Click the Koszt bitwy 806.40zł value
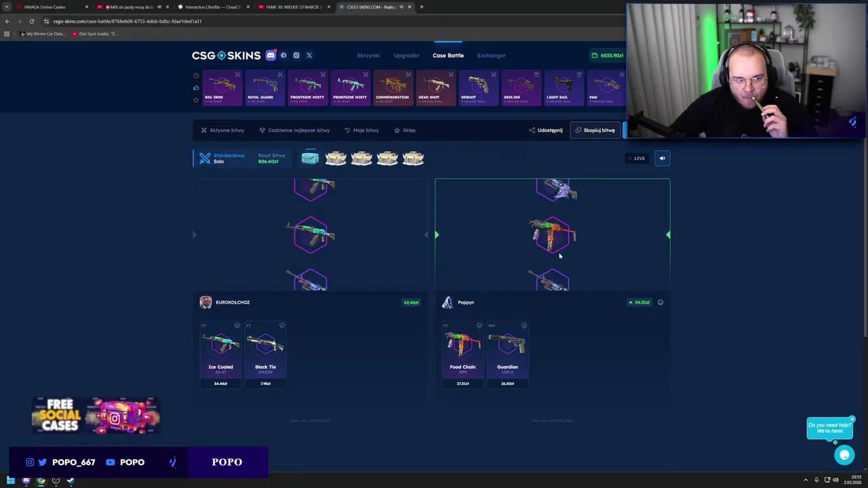 point(268,161)
